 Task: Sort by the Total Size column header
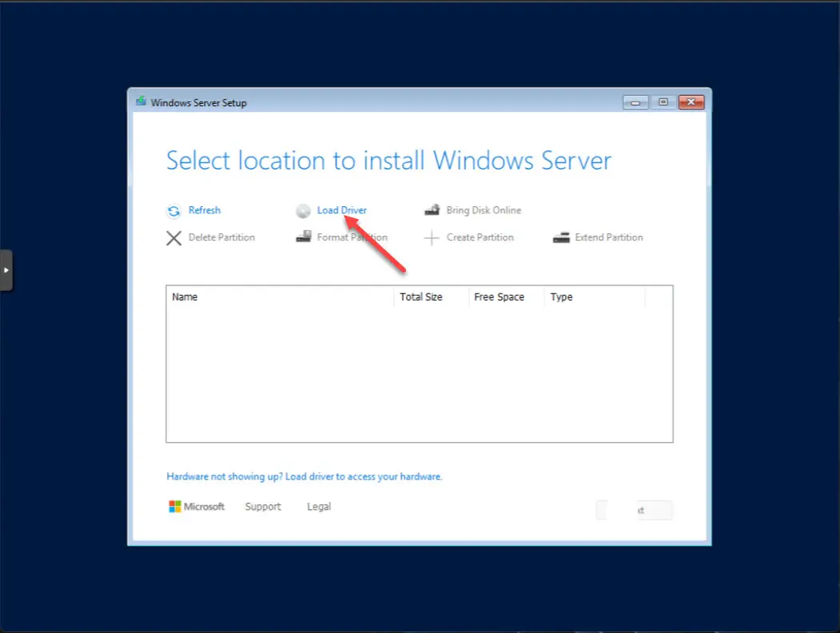click(432, 297)
